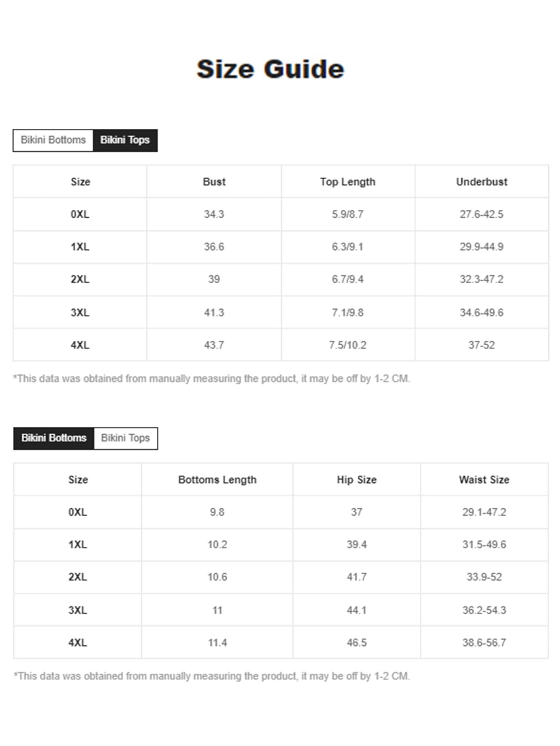Select the highlighted dark Bikini Tops tab
This screenshot has height=746, width=560.
(x=125, y=140)
